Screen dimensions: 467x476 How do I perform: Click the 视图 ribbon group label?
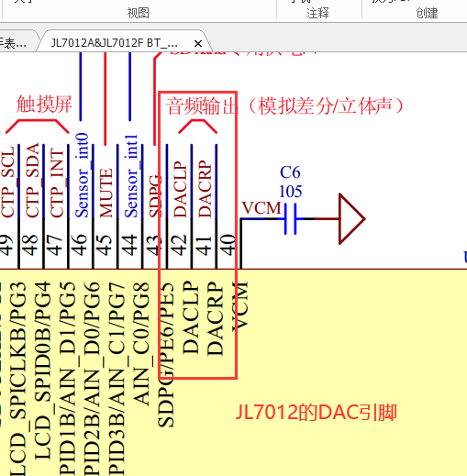[x=138, y=13]
